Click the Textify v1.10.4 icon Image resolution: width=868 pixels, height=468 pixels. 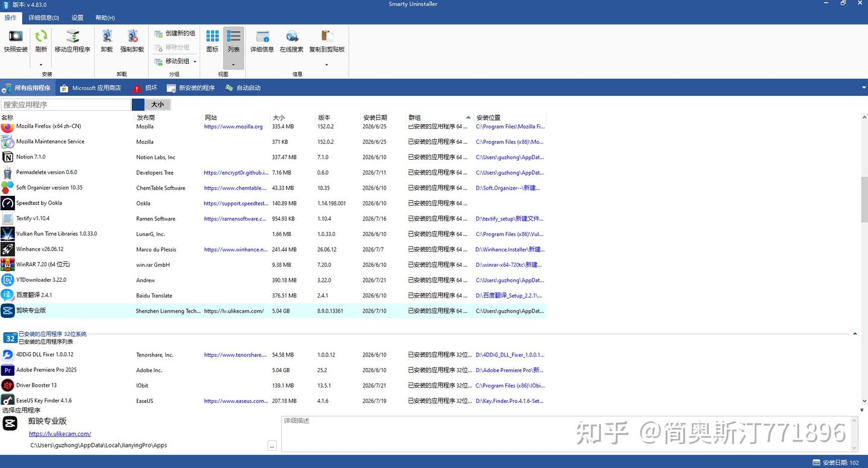(x=7, y=219)
